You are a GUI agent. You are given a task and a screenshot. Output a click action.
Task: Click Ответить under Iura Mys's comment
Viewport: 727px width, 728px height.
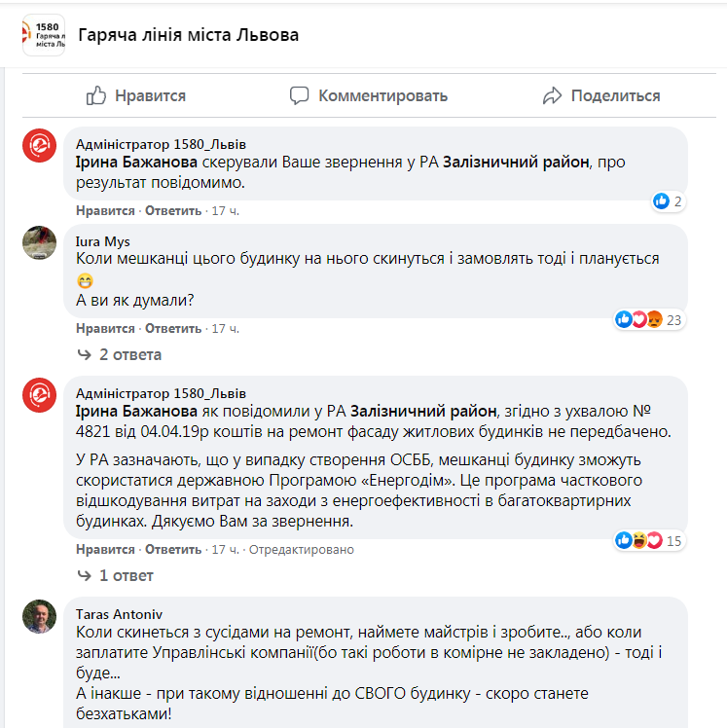coord(173,329)
